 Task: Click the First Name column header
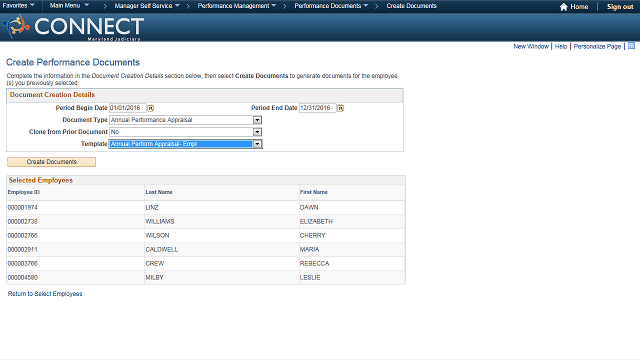point(313,192)
